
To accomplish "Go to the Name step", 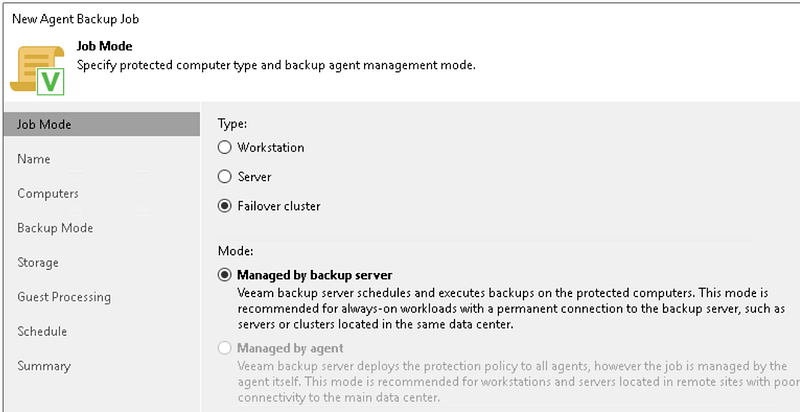I will pos(34,159).
